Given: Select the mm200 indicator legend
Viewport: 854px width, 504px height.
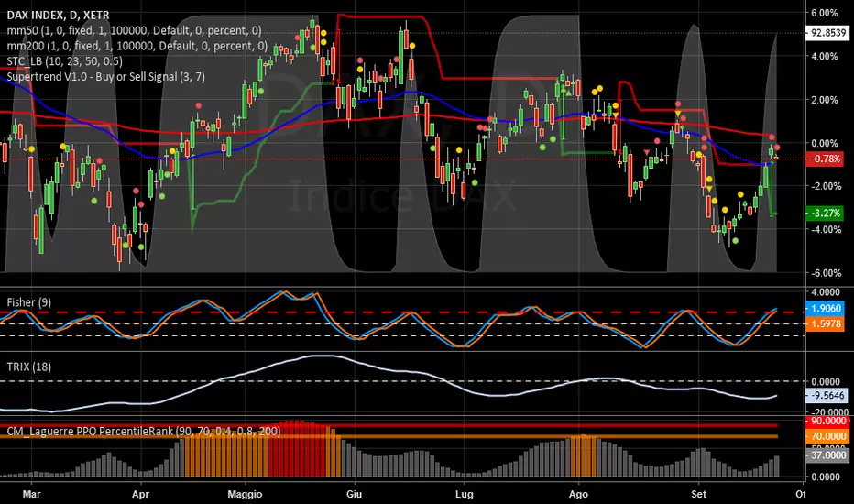Looking at the screenshot, I should (137, 46).
